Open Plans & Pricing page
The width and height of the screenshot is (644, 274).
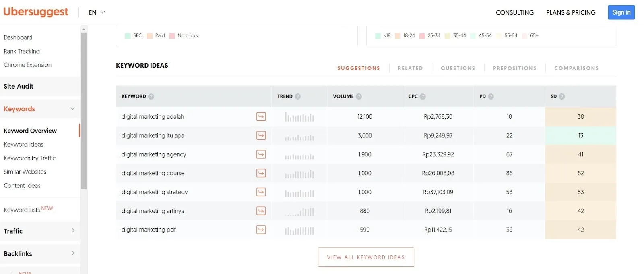(x=571, y=12)
